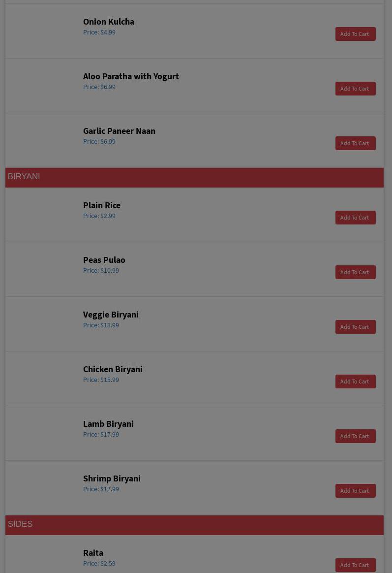Image resolution: width=392 pixels, height=573 pixels.
Task: Add Peas Pulao to cart
Action: tap(355, 272)
